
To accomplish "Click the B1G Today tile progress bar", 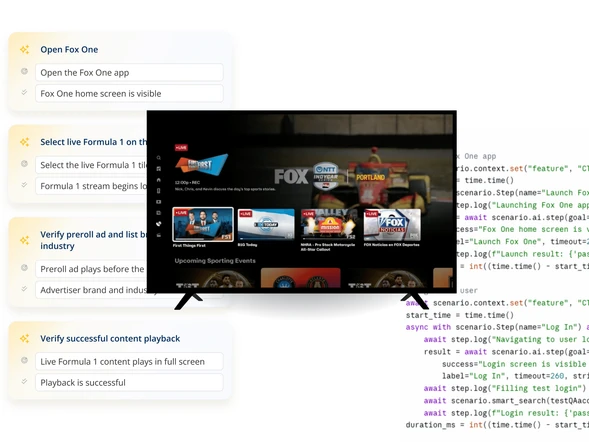I will (x=263, y=238).
